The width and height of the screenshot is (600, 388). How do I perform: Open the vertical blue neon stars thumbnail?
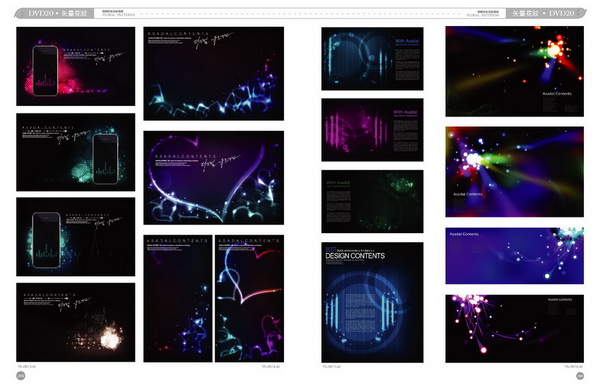point(178,298)
